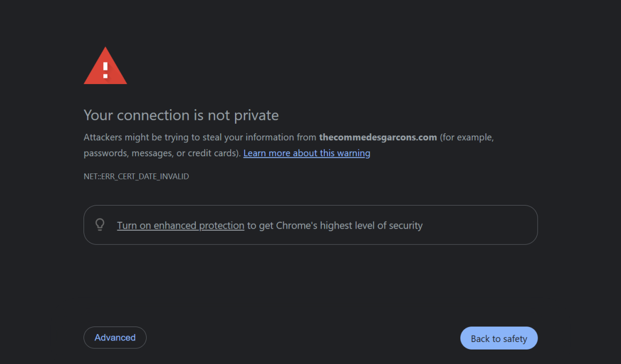Click the (for example, text after the domain

point(466,138)
